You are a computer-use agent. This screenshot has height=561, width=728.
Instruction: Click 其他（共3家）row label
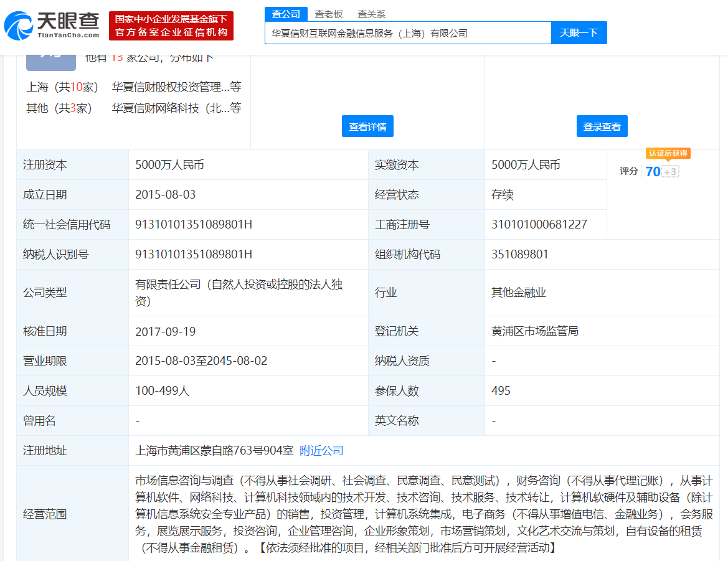coord(59,108)
